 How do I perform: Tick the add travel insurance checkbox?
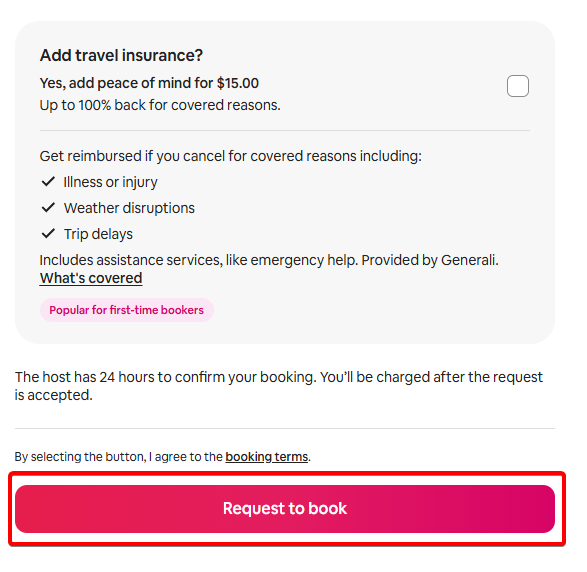point(518,86)
